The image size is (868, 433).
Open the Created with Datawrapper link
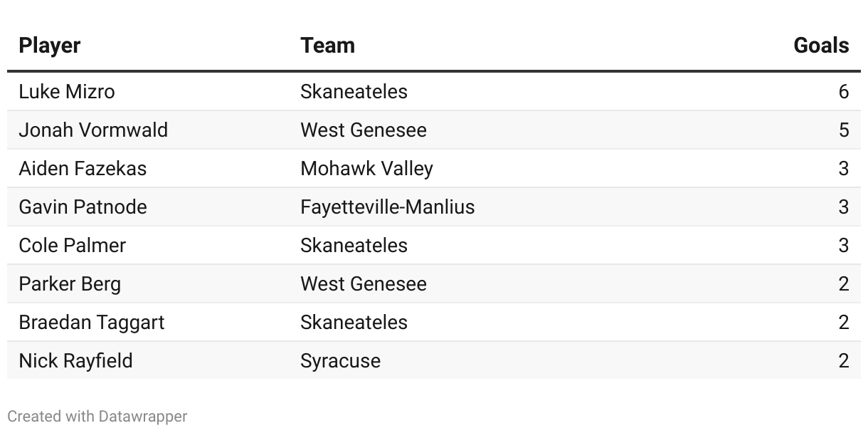[x=97, y=417]
